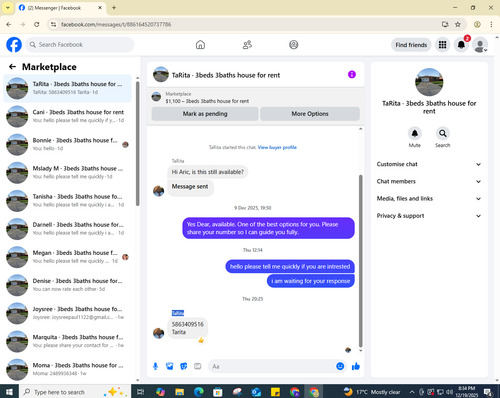Viewport: 500px width, 398px height.
Task: View site information icon in address bar
Action: pos(53,24)
